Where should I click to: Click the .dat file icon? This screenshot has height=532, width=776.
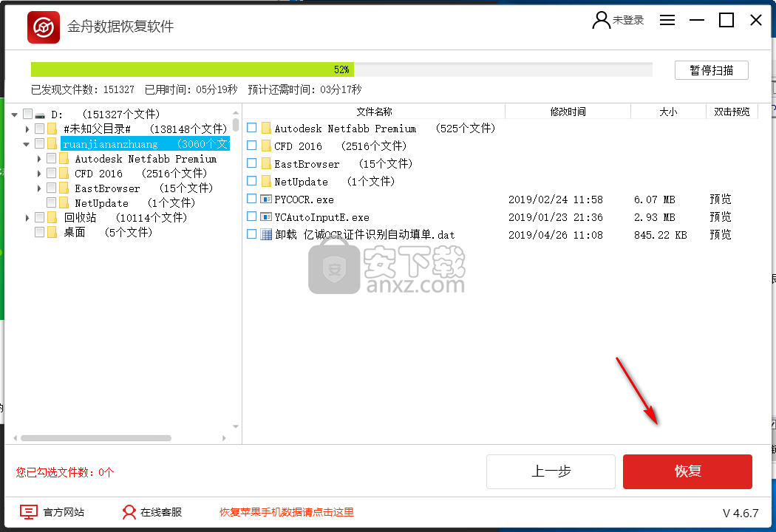point(266,234)
